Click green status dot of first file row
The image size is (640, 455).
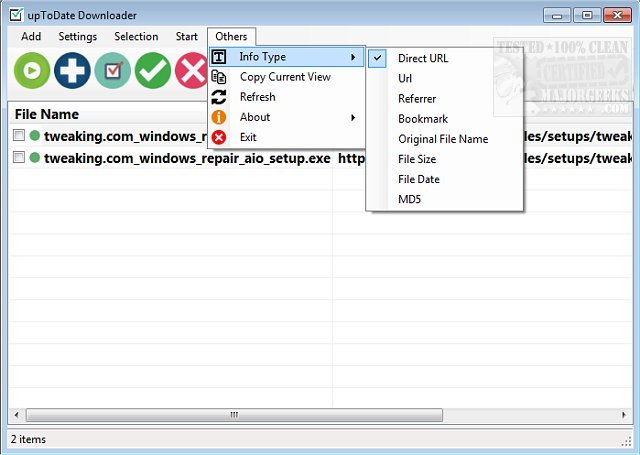click(x=35, y=135)
